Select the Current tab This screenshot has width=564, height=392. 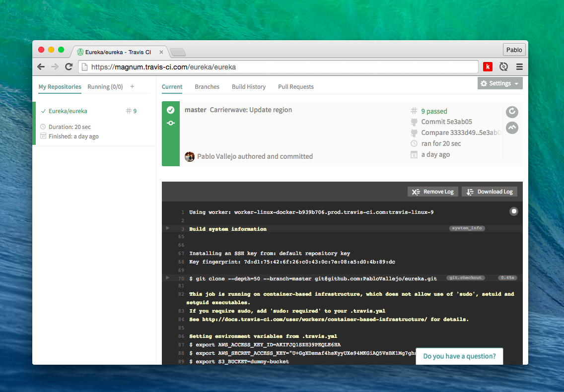pos(172,87)
